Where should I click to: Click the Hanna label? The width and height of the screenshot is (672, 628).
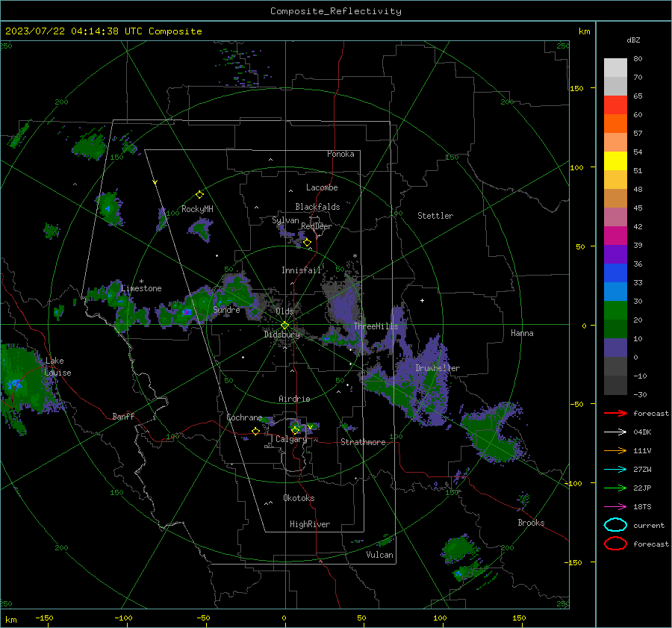click(x=522, y=333)
